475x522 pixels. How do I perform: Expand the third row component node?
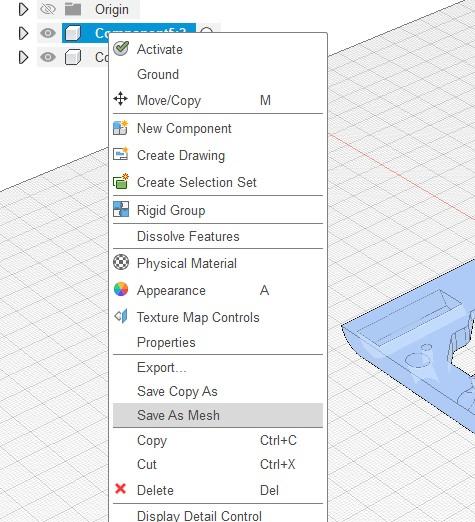coord(23,57)
